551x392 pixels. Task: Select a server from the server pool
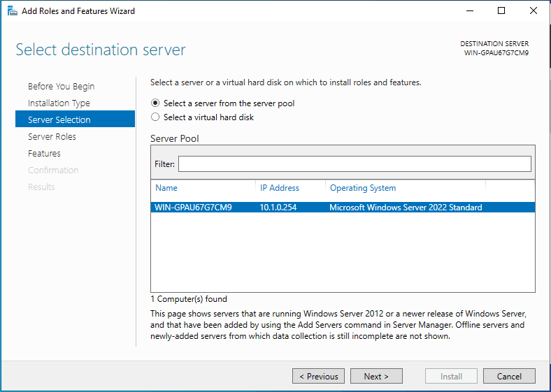[x=155, y=103]
